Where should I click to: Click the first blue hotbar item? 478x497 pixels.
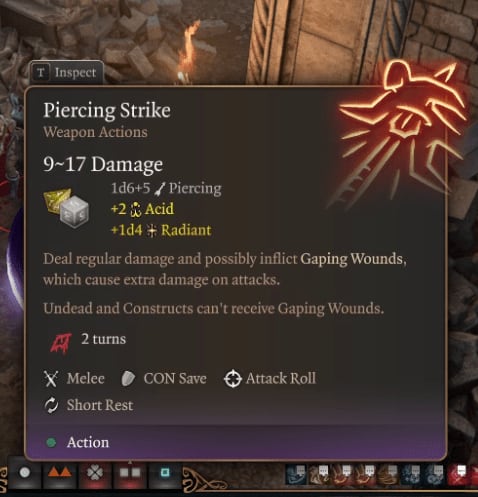[x=296, y=474]
